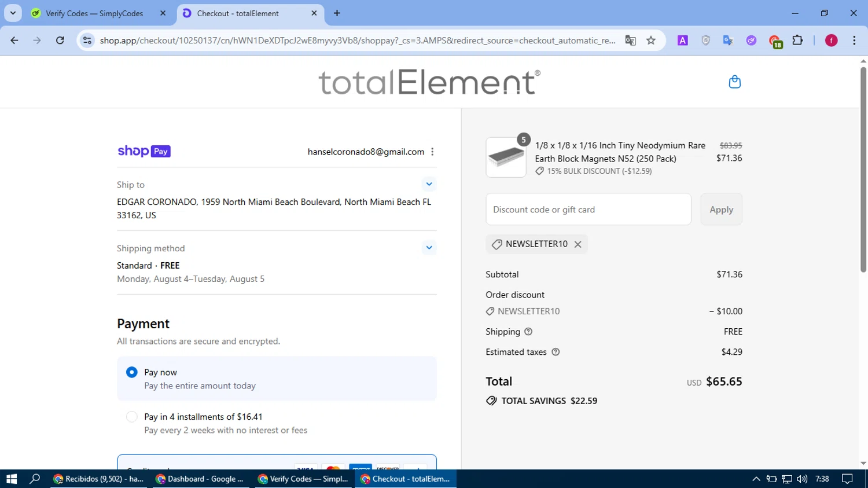Viewport: 868px width, 488px height.
Task: Click the EDGAR CORONADO shipping address
Action: [x=274, y=208]
